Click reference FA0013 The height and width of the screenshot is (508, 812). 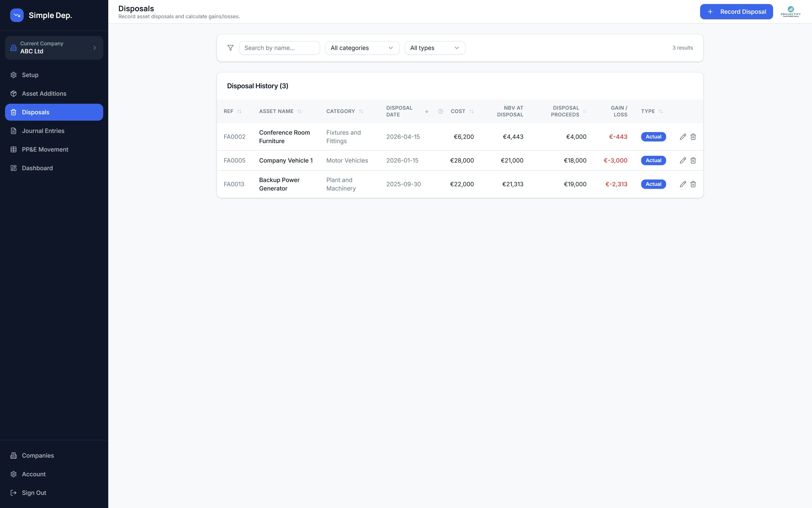(x=234, y=184)
